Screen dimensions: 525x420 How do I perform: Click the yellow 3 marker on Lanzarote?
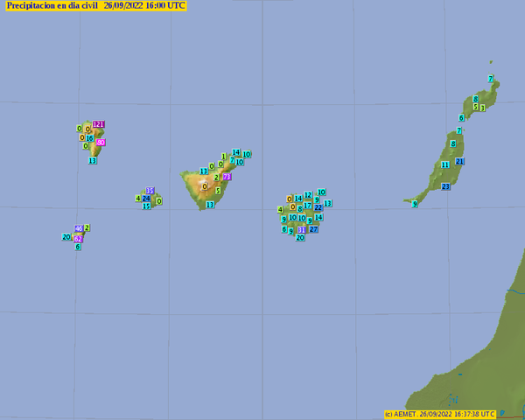coord(482,108)
